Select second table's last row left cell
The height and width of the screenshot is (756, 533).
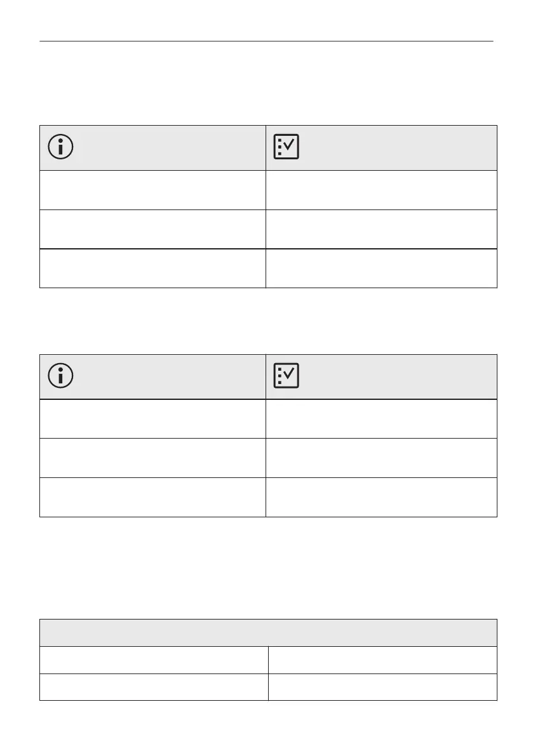[x=152, y=497]
